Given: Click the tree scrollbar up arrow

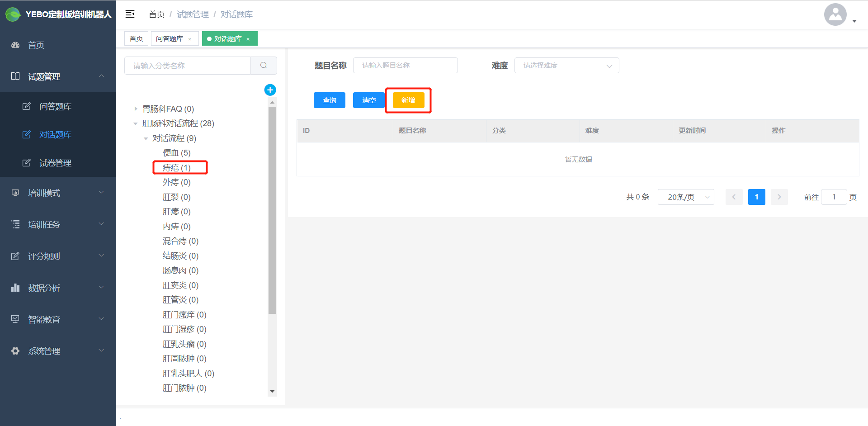Looking at the screenshot, I should point(272,103).
